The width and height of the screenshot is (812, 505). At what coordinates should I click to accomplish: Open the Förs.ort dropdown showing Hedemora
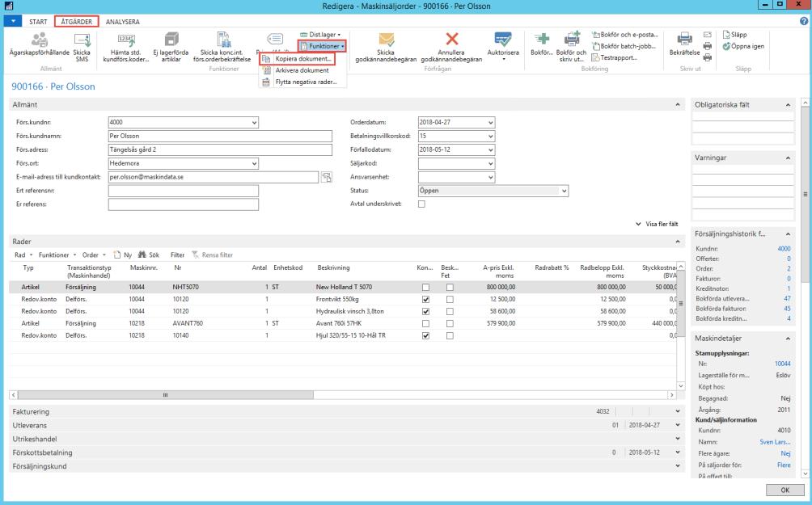pyautogui.click(x=254, y=163)
